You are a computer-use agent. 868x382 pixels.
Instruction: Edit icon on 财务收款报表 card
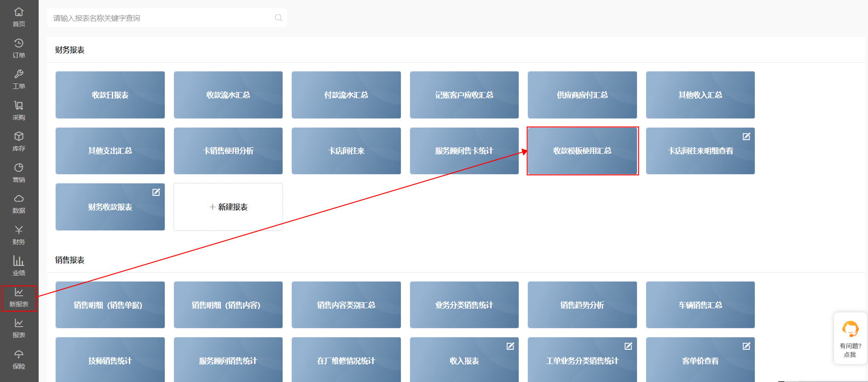(156, 192)
